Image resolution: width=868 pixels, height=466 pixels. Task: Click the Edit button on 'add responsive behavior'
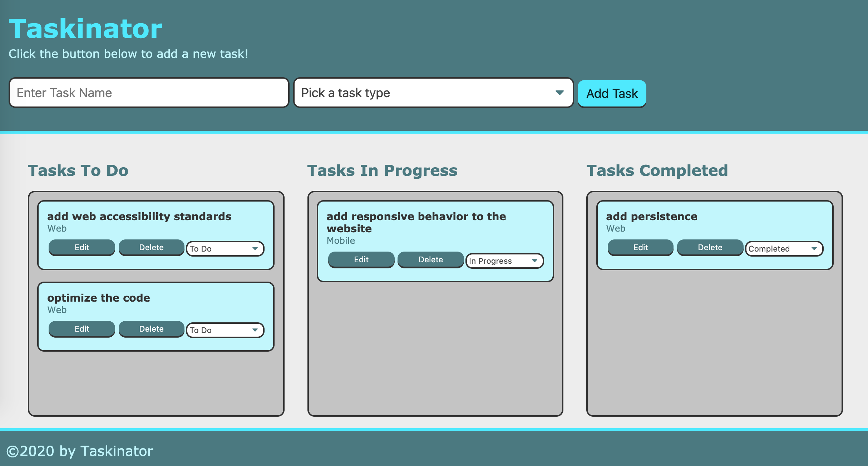pos(361,260)
